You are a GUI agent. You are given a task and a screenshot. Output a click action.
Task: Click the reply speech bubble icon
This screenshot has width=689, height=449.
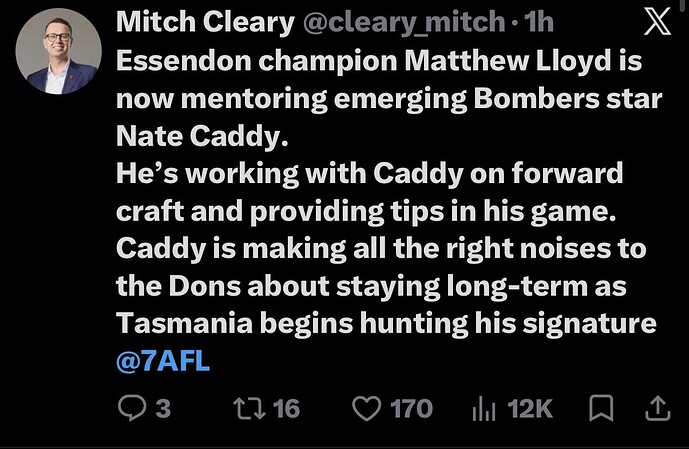[x=132, y=408]
